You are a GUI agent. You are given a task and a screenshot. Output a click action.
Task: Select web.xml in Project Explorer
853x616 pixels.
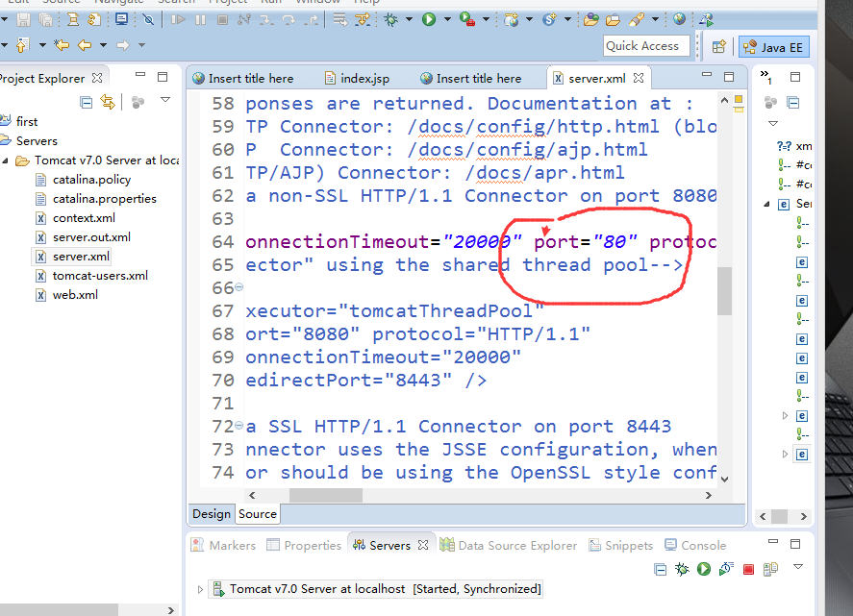75,295
